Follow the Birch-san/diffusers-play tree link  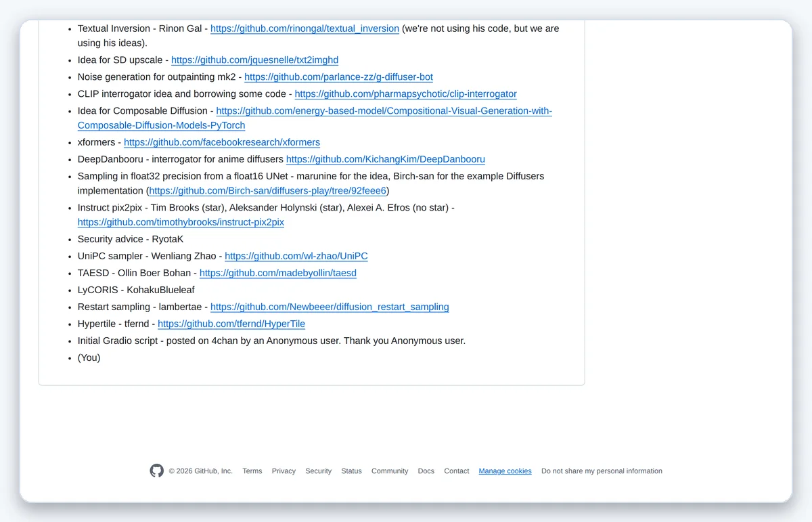pos(268,191)
